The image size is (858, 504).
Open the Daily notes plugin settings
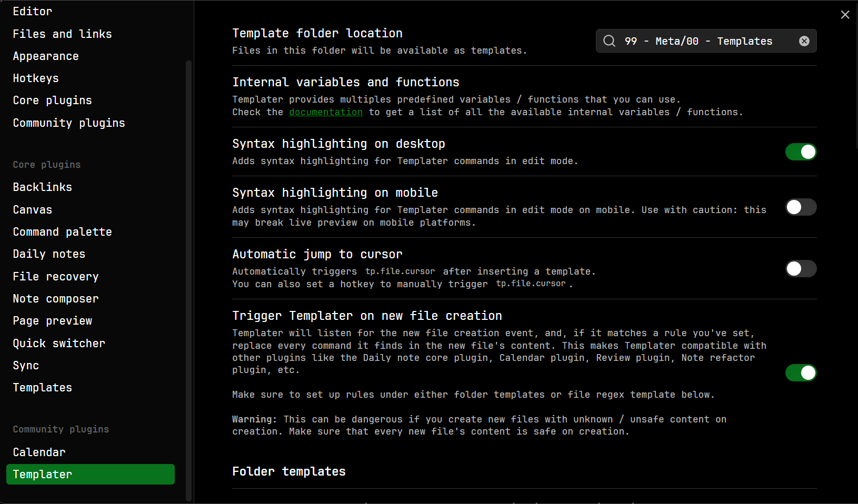49,254
